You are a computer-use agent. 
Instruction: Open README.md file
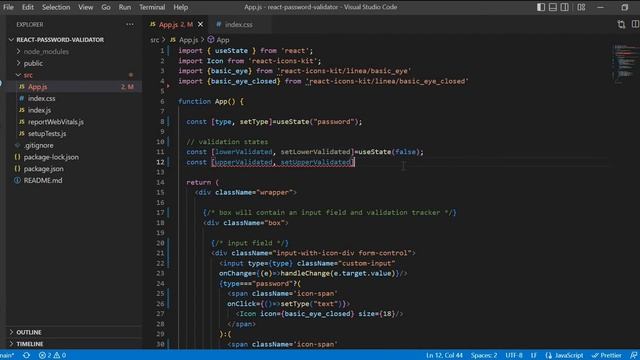(43, 180)
